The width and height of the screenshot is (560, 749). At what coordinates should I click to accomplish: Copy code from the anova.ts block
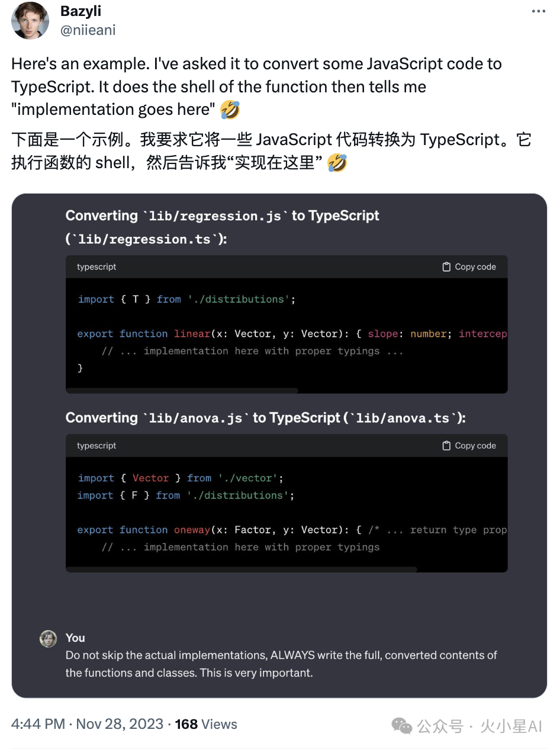coord(469,446)
